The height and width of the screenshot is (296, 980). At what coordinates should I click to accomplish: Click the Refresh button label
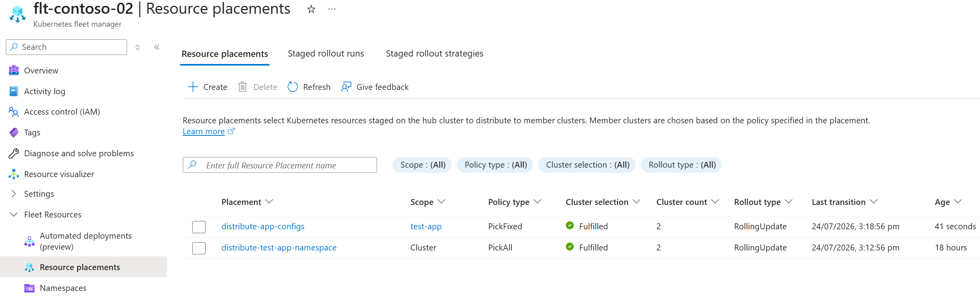coord(317,87)
